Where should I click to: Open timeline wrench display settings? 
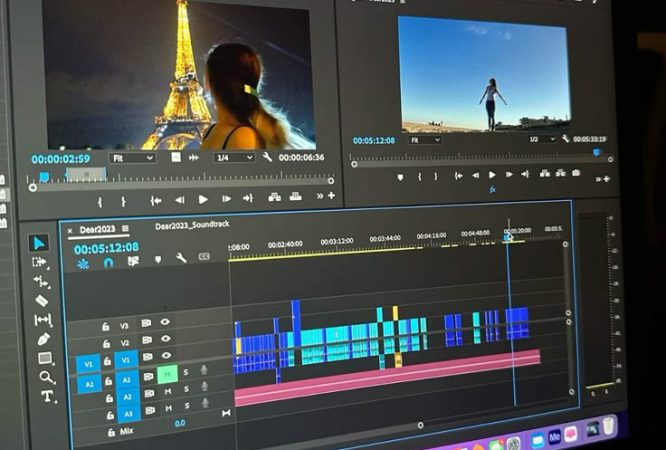pyautogui.click(x=181, y=258)
